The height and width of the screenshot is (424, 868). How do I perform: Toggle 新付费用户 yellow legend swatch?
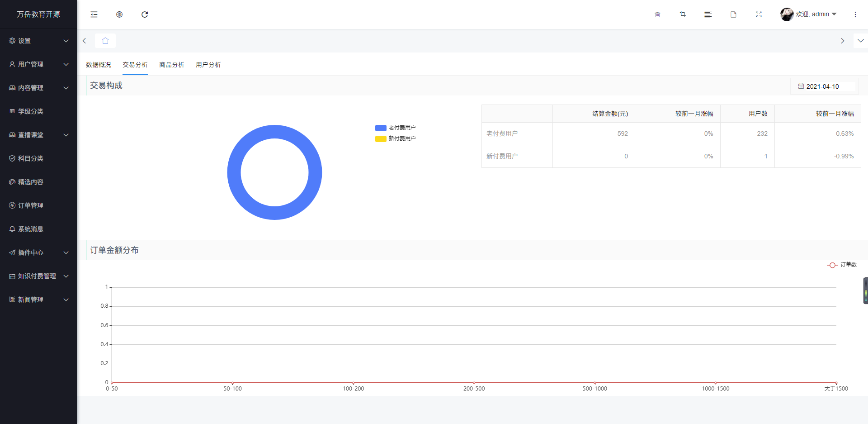(381, 139)
